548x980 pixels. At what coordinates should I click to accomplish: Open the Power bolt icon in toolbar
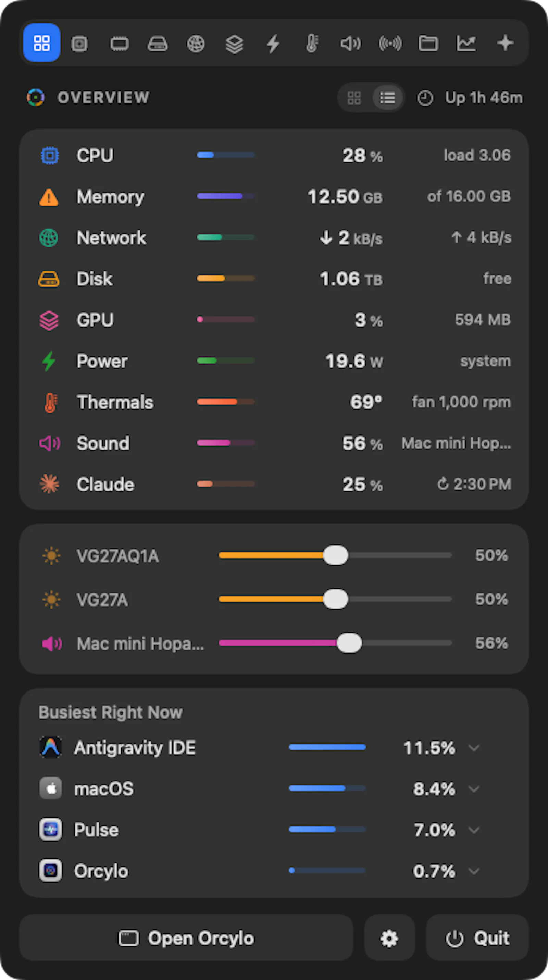click(x=273, y=44)
